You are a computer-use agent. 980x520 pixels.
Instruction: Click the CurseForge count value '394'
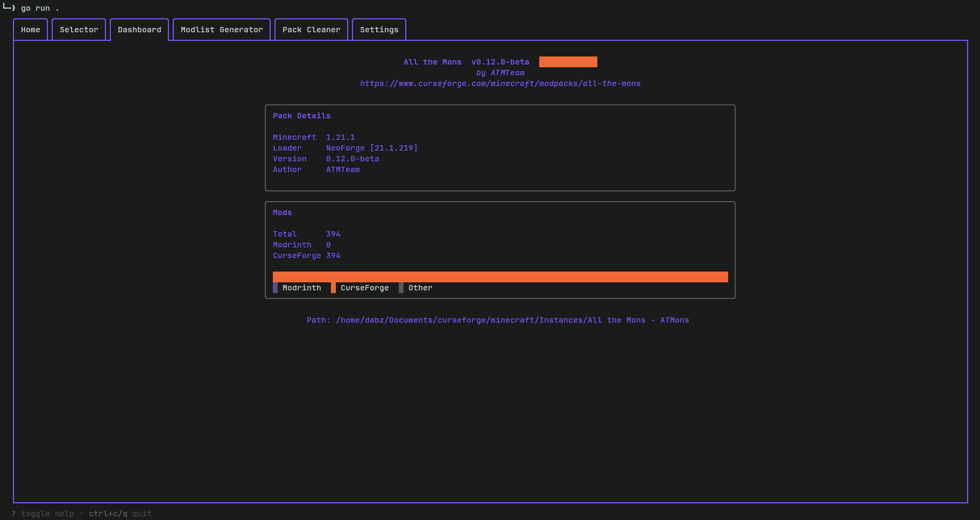[333, 255]
